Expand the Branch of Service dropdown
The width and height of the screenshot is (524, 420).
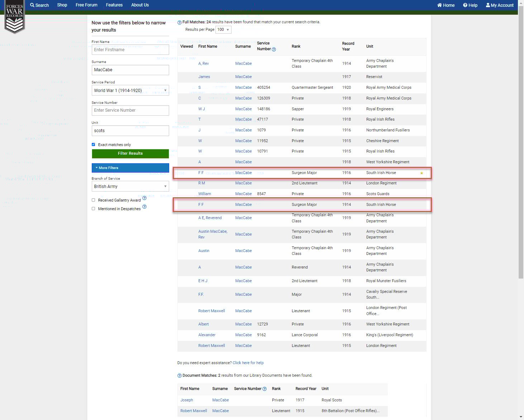click(x=130, y=187)
